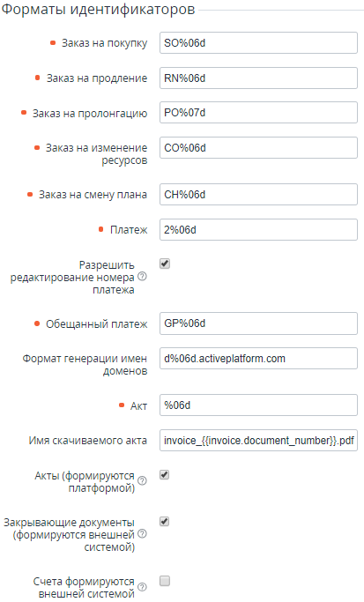Click the Акт format input field
Screen dimensions: 364x602
(258, 405)
